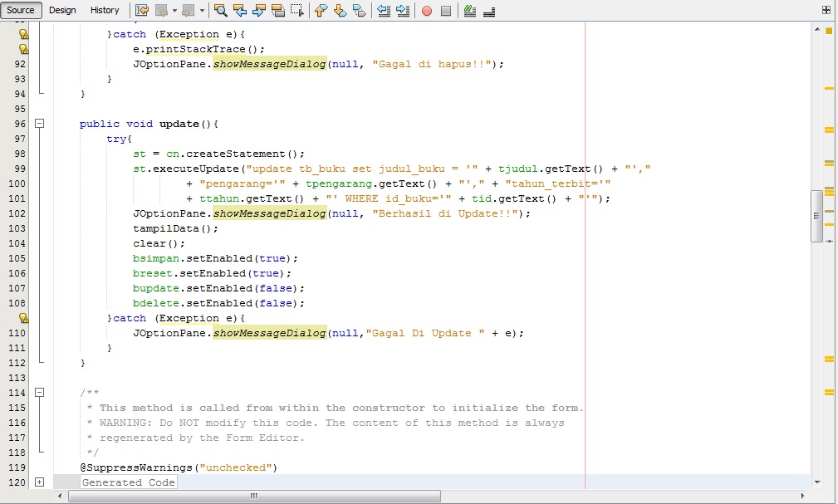This screenshot has width=838, height=504.
Task: Expand the Generated Code fold at line 120
Action: click(x=39, y=482)
